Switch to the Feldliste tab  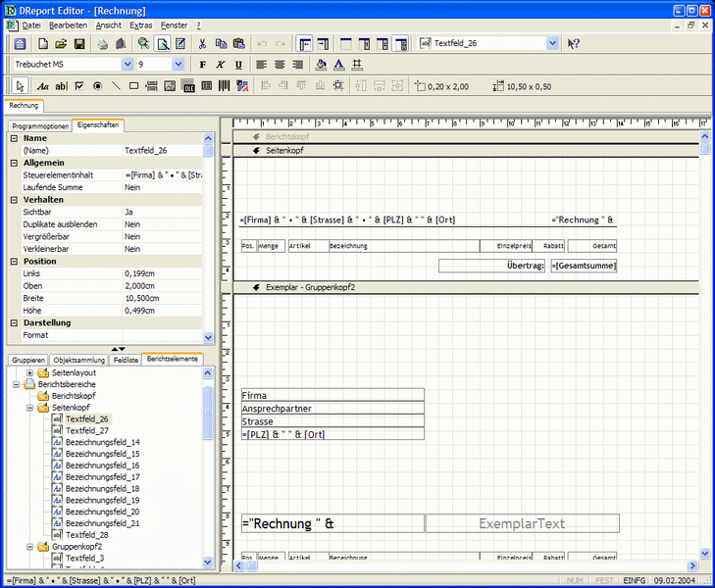point(126,361)
